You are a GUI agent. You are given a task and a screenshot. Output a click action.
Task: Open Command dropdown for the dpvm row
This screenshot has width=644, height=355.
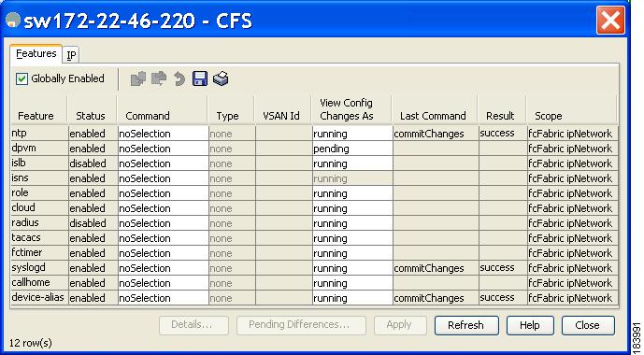163,149
